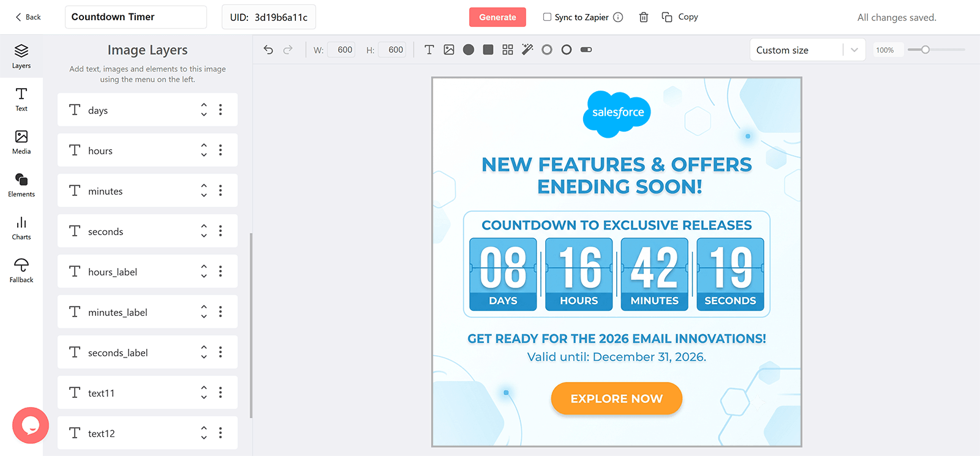
Task: Select the days text layer
Action: [148, 110]
